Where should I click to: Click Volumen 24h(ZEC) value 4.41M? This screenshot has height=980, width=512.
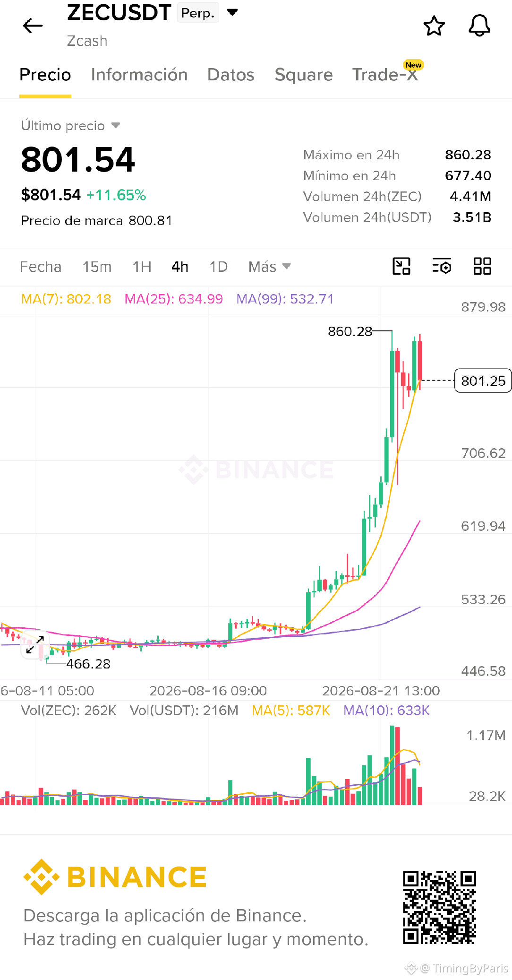[x=470, y=196]
